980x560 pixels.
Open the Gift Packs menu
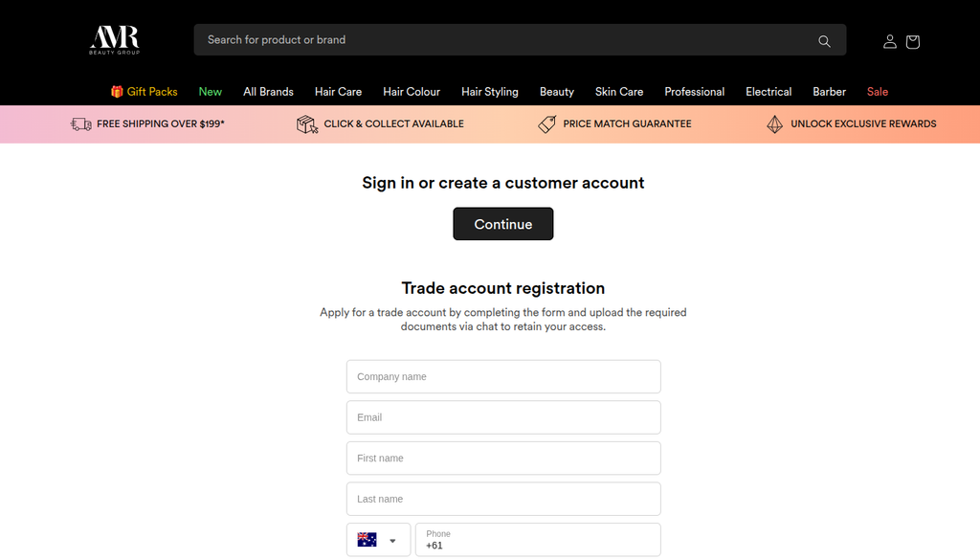click(145, 92)
